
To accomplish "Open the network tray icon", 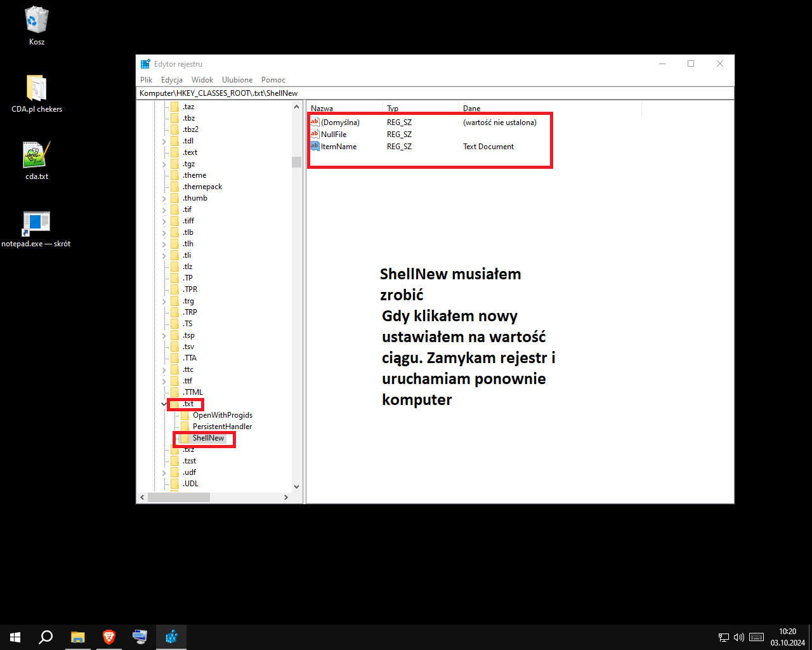I will pyautogui.click(x=723, y=637).
